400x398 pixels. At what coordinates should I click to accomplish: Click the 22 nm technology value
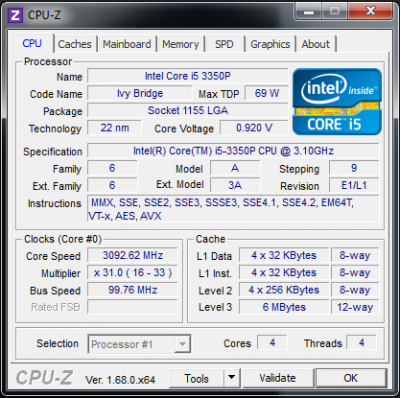(x=114, y=128)
